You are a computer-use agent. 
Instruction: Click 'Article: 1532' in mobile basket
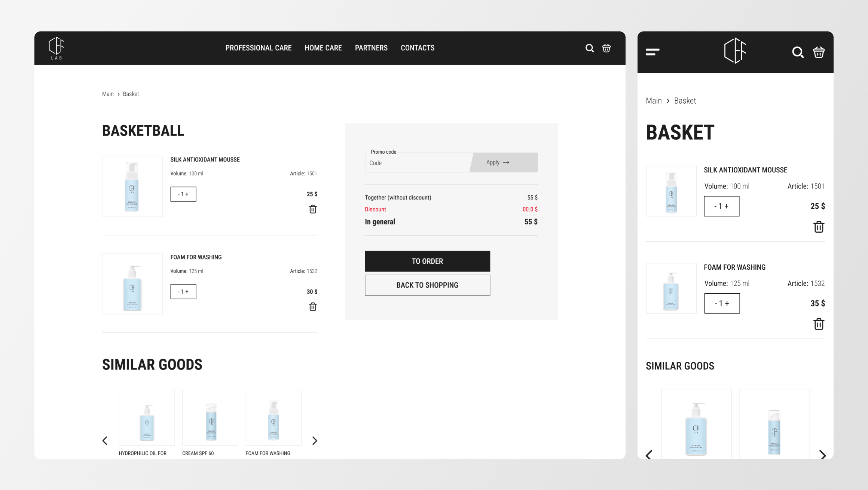click(x=806, y=284)
